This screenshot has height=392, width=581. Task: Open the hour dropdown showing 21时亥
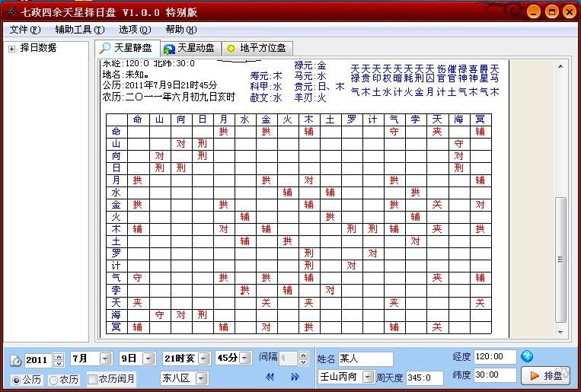[203, 359]
